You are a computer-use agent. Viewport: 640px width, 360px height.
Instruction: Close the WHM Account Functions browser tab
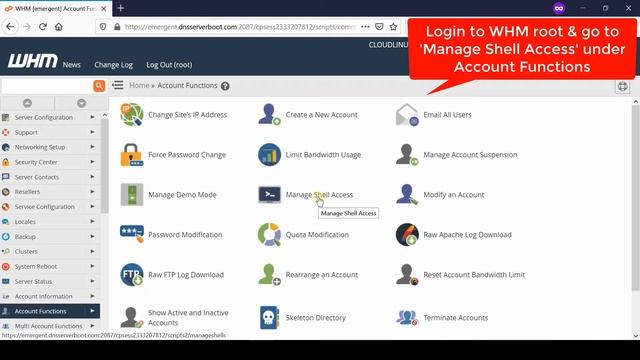pos(104,8)
